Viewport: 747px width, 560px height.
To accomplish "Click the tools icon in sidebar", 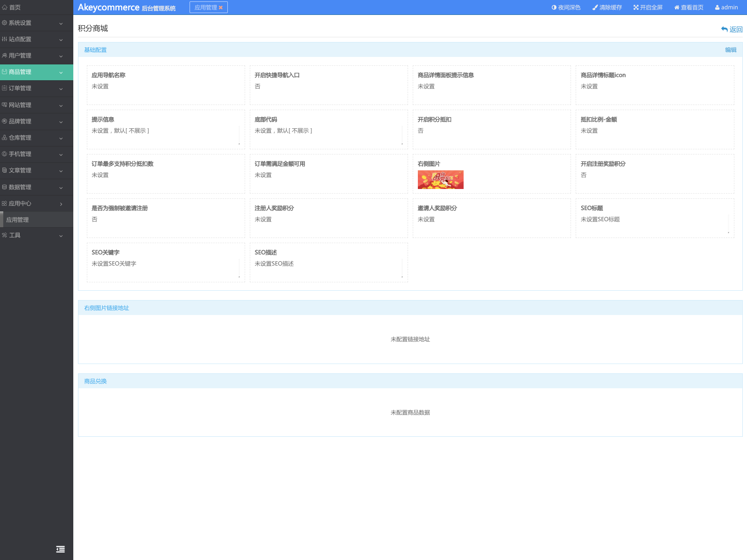I will coord(5,235).
